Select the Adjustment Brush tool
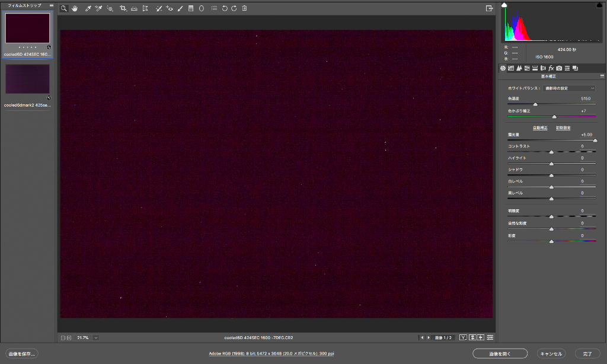 [x=180, y=8]
